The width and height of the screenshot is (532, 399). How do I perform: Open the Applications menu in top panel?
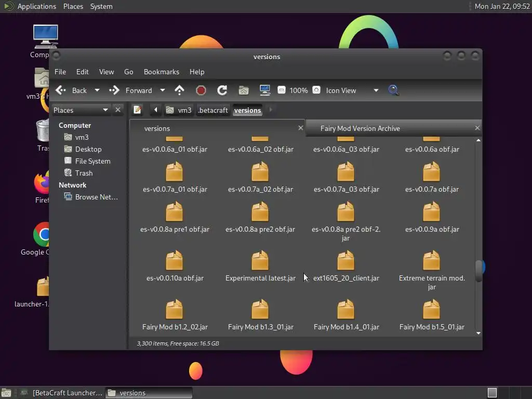point(37,6)
